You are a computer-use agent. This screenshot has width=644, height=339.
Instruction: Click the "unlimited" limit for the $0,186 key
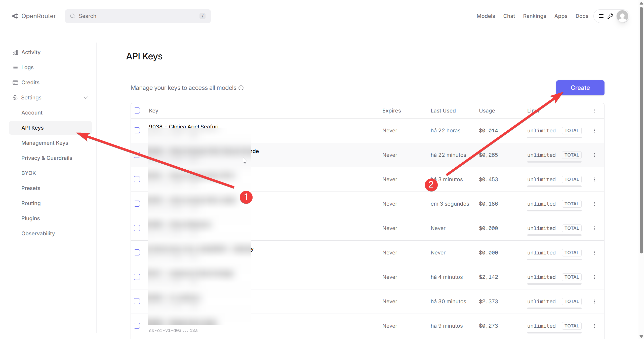tap(541, 204)
